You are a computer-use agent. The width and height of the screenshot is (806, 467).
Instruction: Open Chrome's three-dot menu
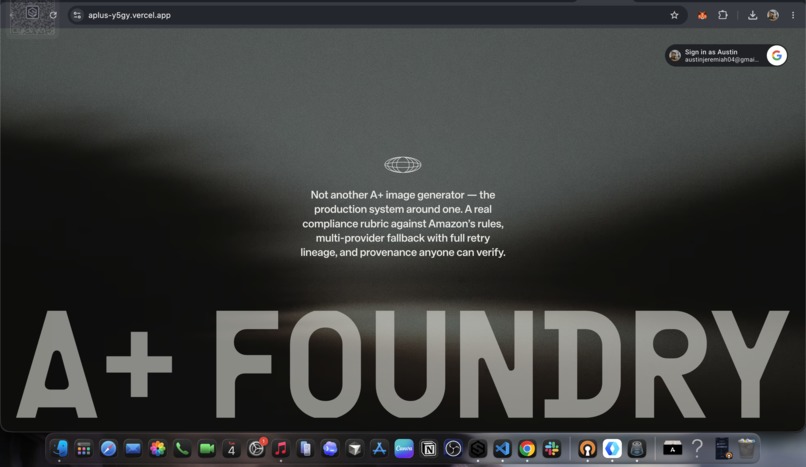[x=793, y=15]
